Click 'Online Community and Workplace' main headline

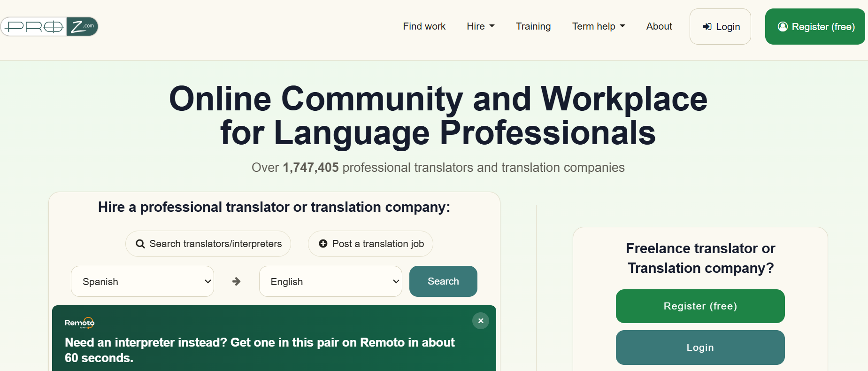[438, 116]
